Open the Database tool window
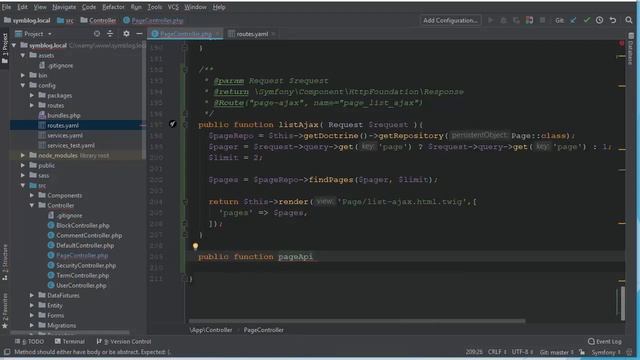Image resolution: width=640 pixels, height=360 pixels. click(631, 49)
